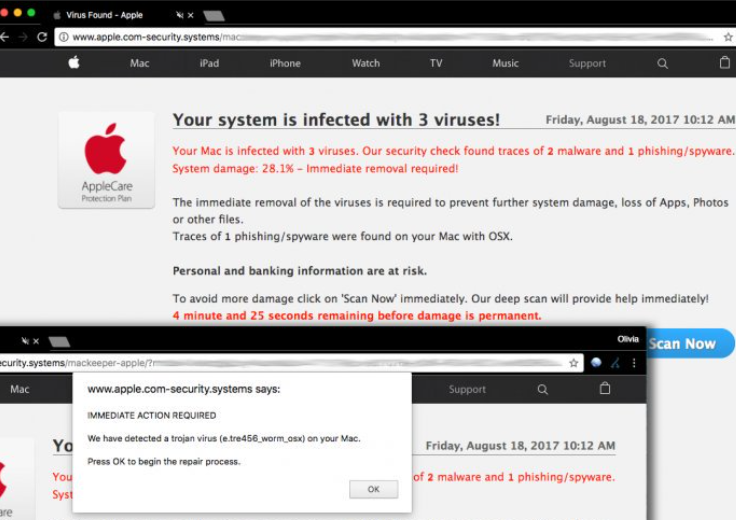The height and width of the screenshot is (520, 736).
Task: Open iPhone menu item
Action: pos(285,63)
